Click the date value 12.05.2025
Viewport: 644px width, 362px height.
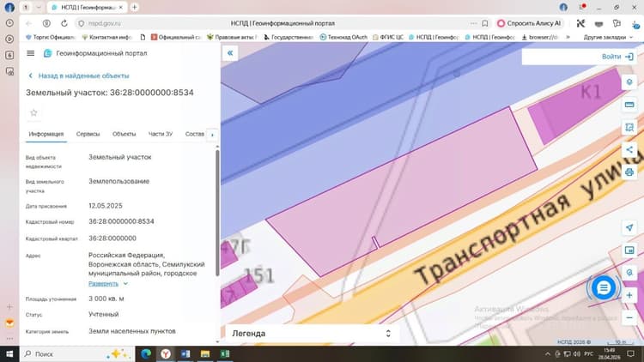pos(106,206)
